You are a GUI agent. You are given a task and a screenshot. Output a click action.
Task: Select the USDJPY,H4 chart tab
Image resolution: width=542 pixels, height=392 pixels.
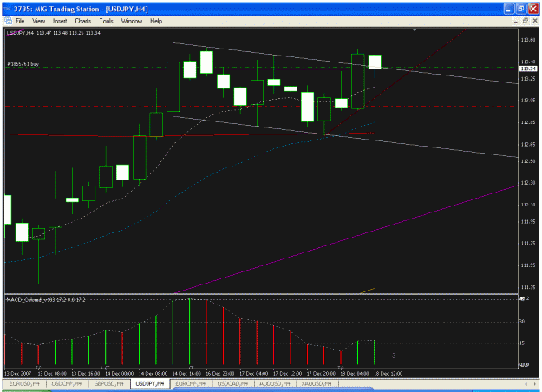tap(150, 383)
